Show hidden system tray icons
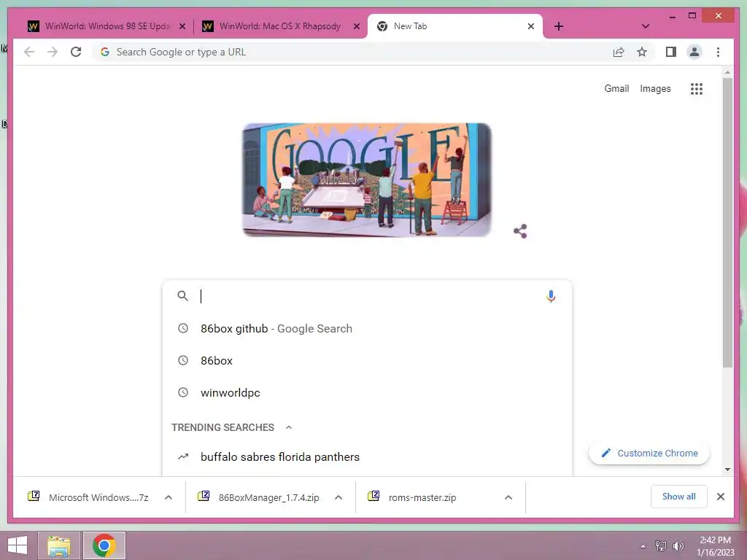747x560 pixels. coord(643,546)
